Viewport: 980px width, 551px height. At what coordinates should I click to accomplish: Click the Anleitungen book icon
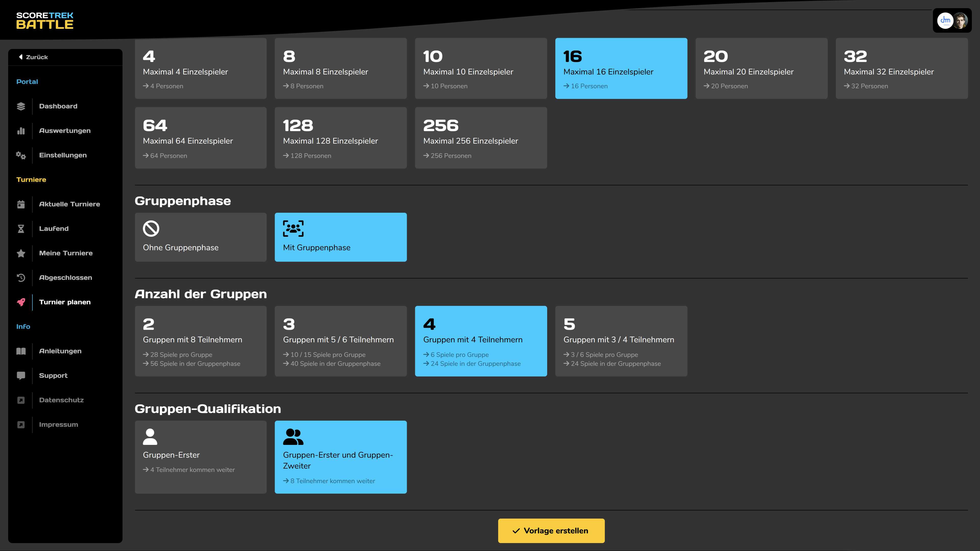click(21, 351)
